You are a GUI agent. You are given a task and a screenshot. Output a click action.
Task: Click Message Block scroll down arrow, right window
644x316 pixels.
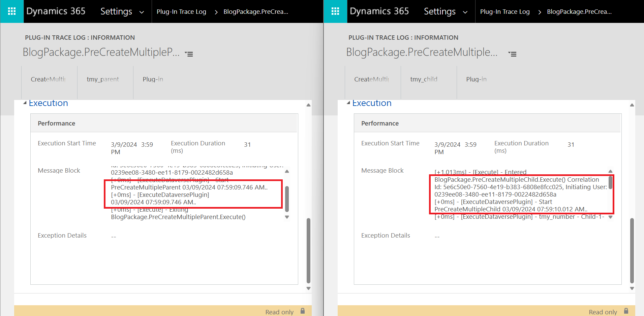click(x=611, y=217)
